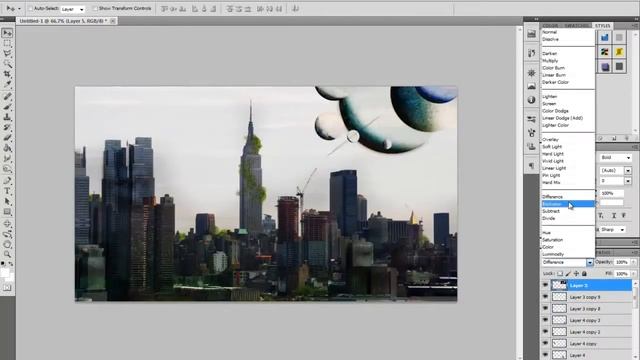
Task: Apply the yellow style preset
Action: (x=619, y=52)
